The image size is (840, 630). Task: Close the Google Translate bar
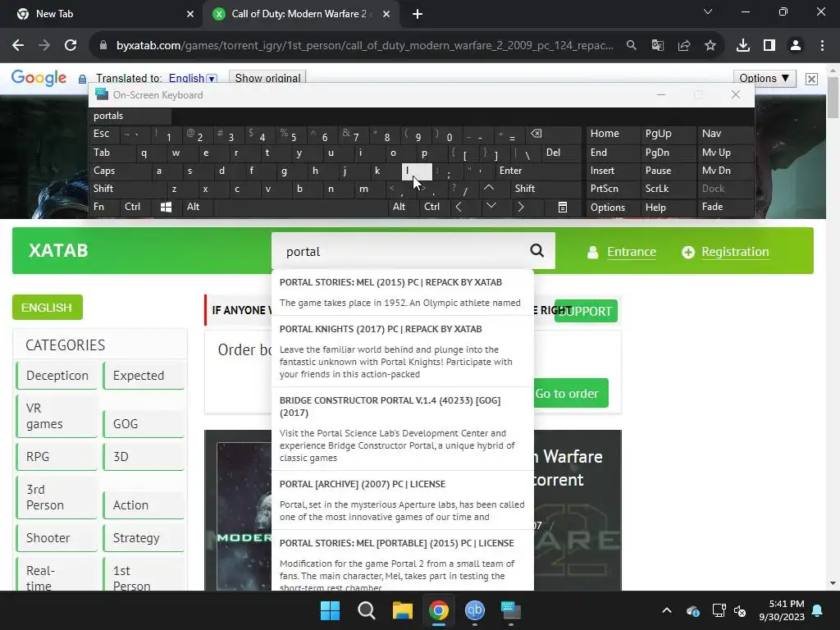coord(811,79)
